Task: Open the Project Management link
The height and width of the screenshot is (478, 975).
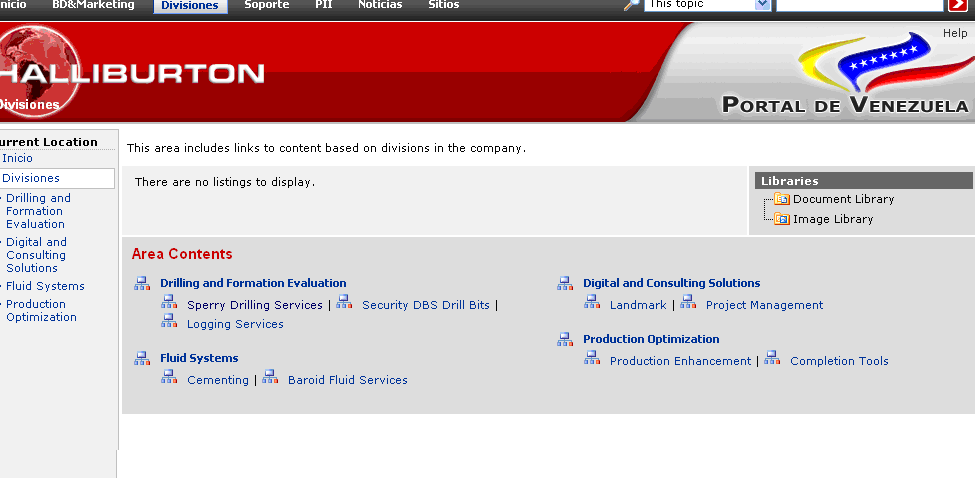Action: [764, 305]
